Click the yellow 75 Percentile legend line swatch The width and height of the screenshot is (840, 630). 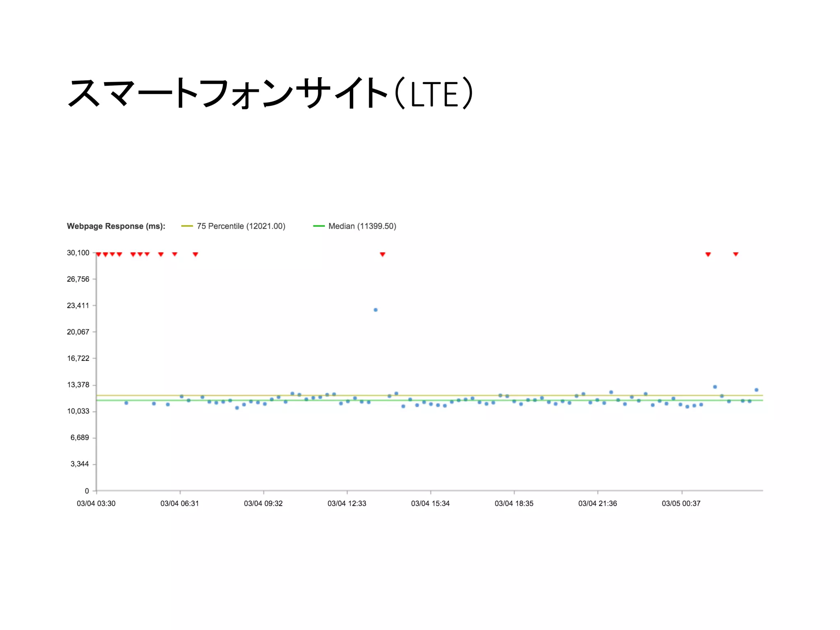click(x=187, y=226)
